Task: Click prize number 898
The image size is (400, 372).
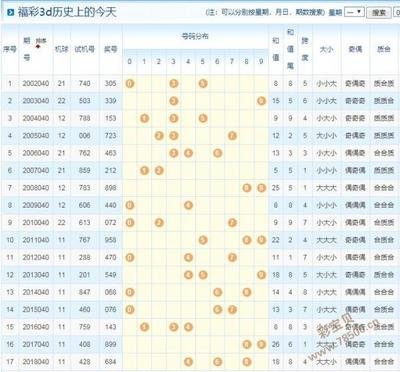Action: click(110, 188)
